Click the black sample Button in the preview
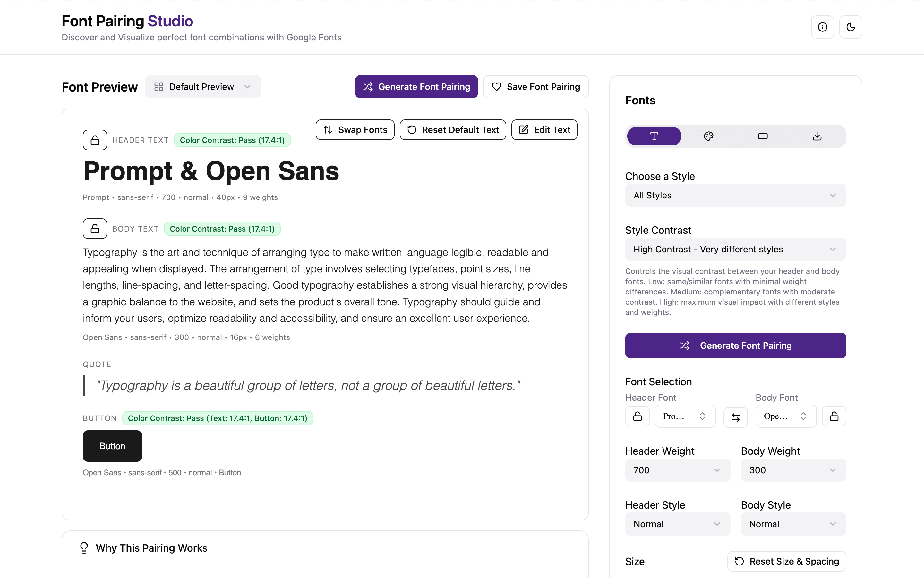 click(x=112, y=446)
